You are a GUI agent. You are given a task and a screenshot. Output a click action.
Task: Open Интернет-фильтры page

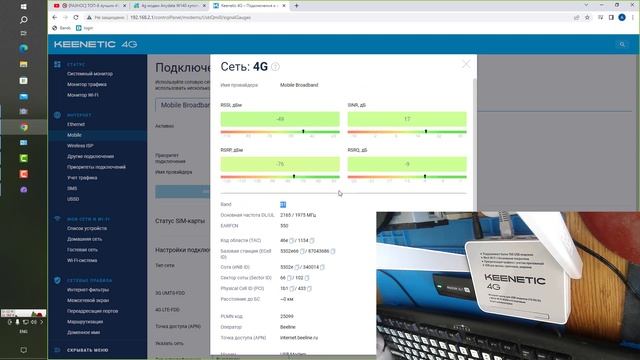[x=88, y=290]
